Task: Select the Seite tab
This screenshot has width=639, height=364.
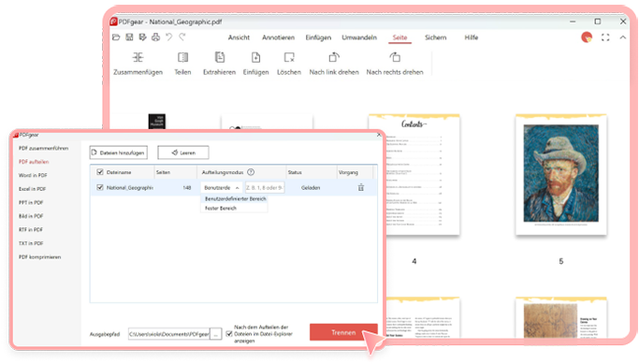Action: pos(399,37)
